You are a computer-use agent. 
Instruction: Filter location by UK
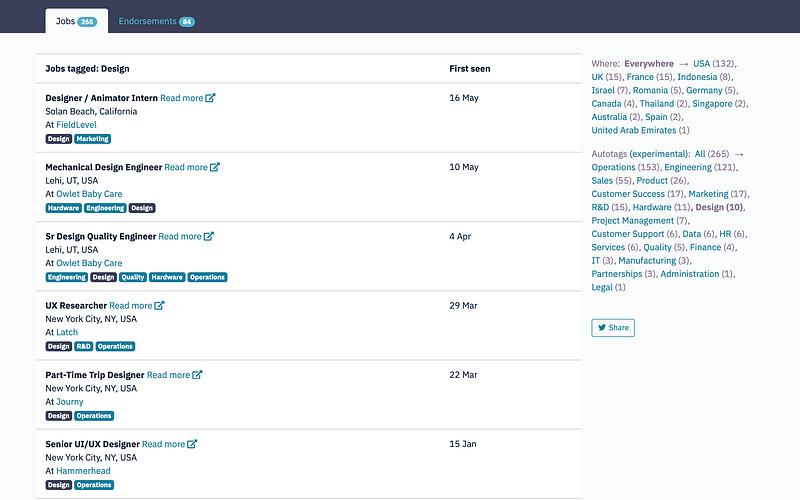pos(597,77)
